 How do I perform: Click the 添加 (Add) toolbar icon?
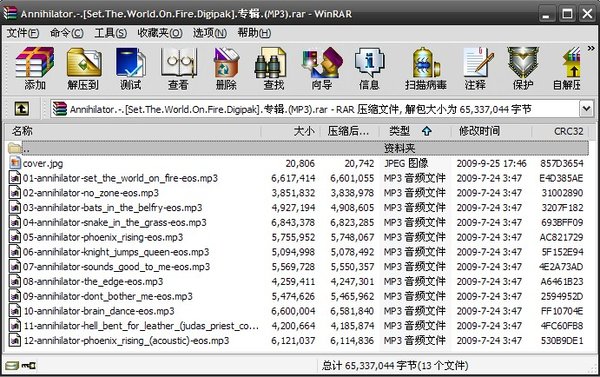pyautogui.click(x=35, y=68)
